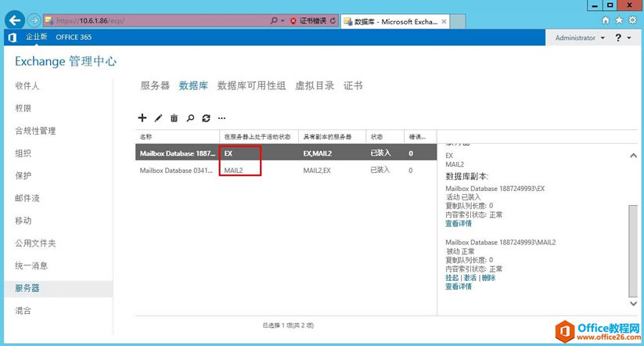Click the details pane scroll-down arrow
The height and width of the screenshot is (346, 644).
[x=632, y=302]
